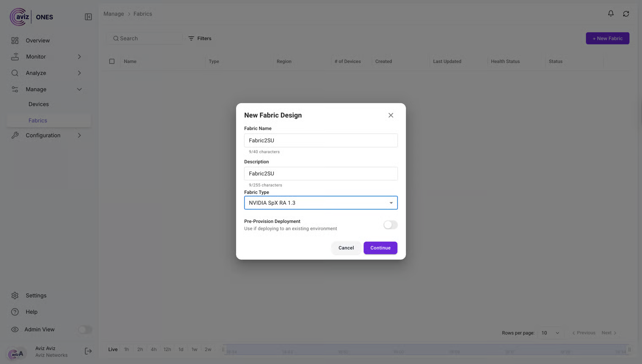
Task: Open the Fabric Type dropdown
Action: pos(321,203)
